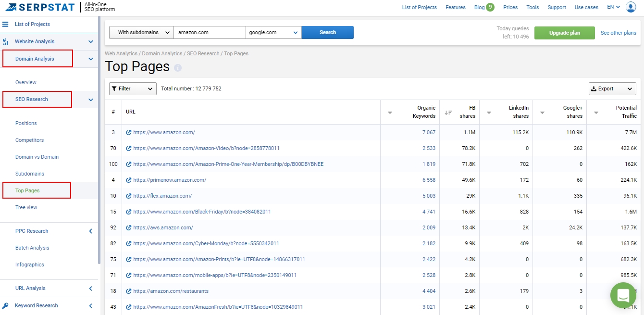644x315 pixels.
Task: Open external link icon for the Amazon-Prime-One-Year-Membership URL
Action: tap(129, 164)
